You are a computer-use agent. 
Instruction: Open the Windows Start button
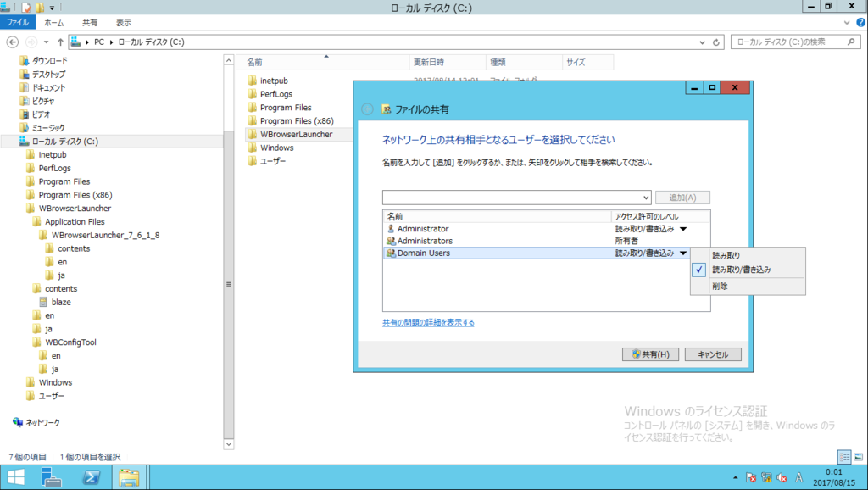[15, 477]
